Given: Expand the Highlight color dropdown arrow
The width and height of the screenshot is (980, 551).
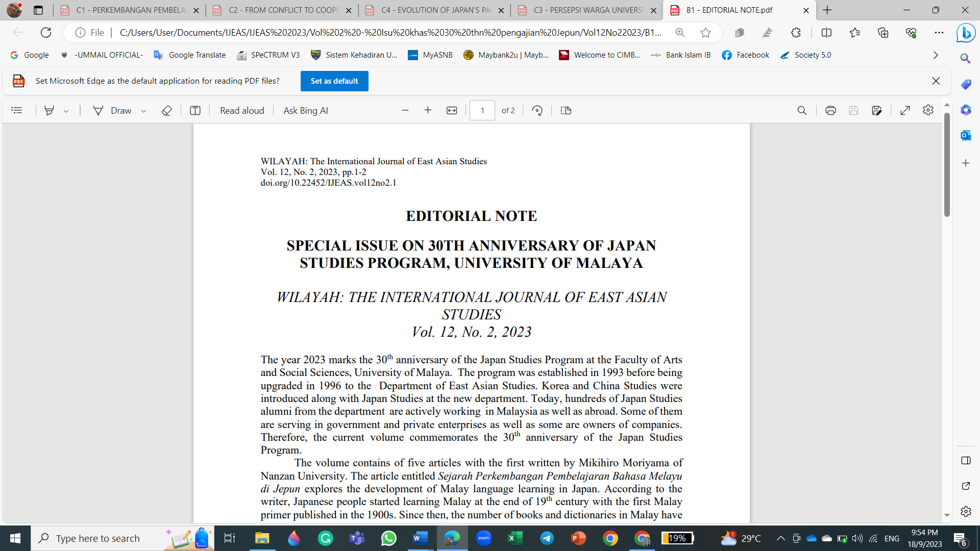Looking at the screenshot, I should tap(66, 111).
